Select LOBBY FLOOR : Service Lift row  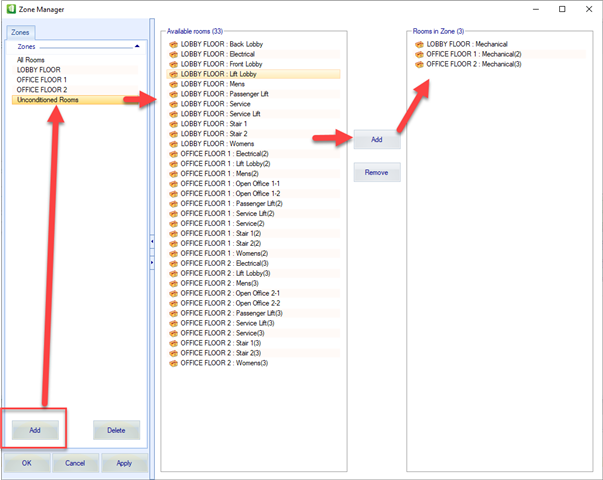tap(253, 114)
